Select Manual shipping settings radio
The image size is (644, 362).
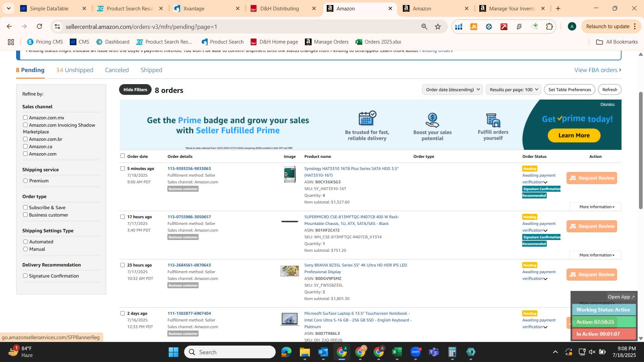25,249
